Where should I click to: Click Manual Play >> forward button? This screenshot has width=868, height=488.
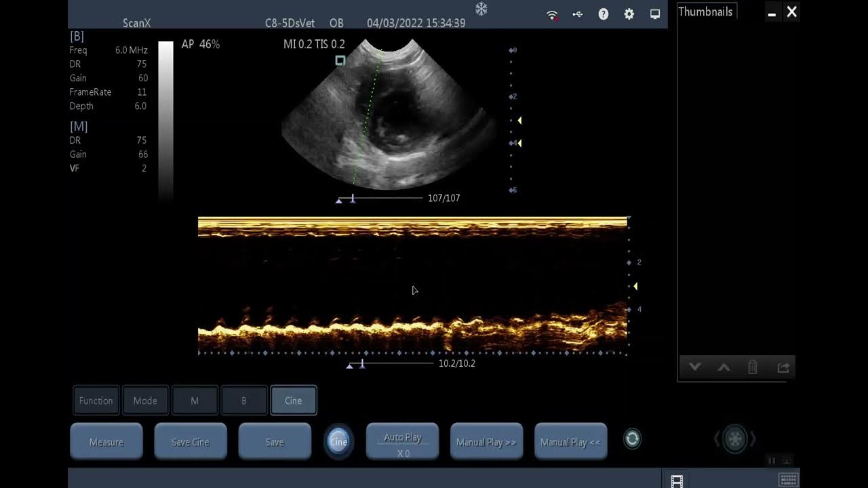[x=487, y=441]
